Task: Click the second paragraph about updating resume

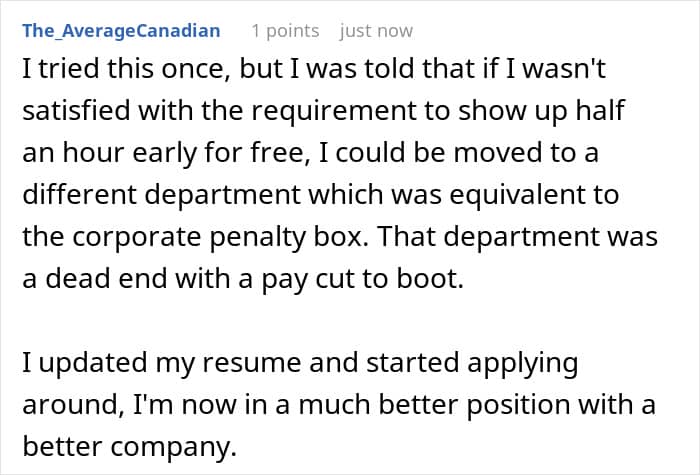Action: pyautogui.click(x=339, y=404)
